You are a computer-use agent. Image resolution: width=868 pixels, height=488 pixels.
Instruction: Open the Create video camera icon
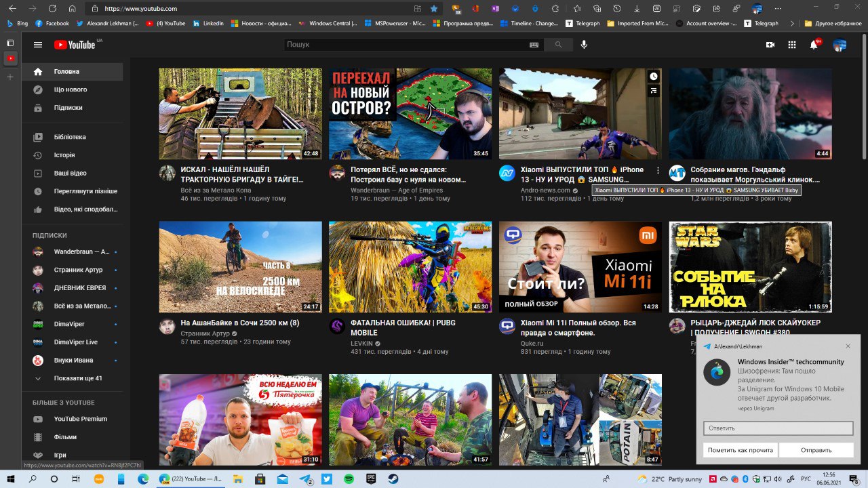[x=770, y=45]
